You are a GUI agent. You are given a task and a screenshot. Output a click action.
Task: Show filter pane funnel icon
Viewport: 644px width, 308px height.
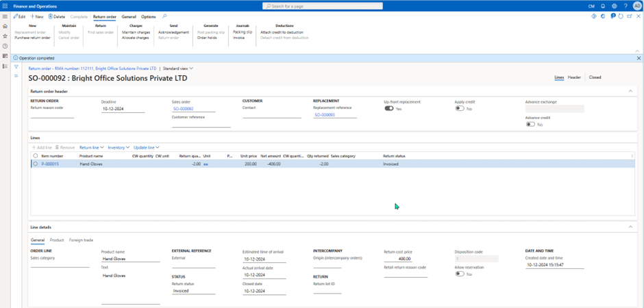tap(16, 66)
